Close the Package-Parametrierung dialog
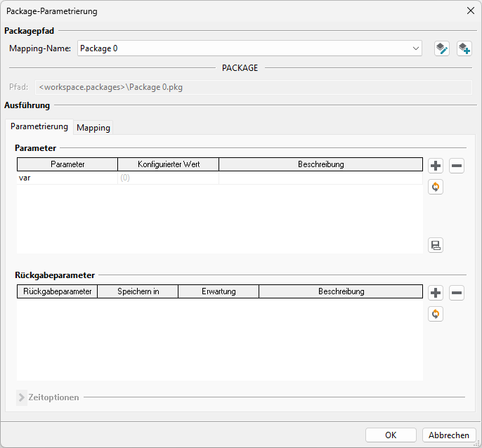Image resolution: width=482 pixels, height=448 pixels. (470, 11)
